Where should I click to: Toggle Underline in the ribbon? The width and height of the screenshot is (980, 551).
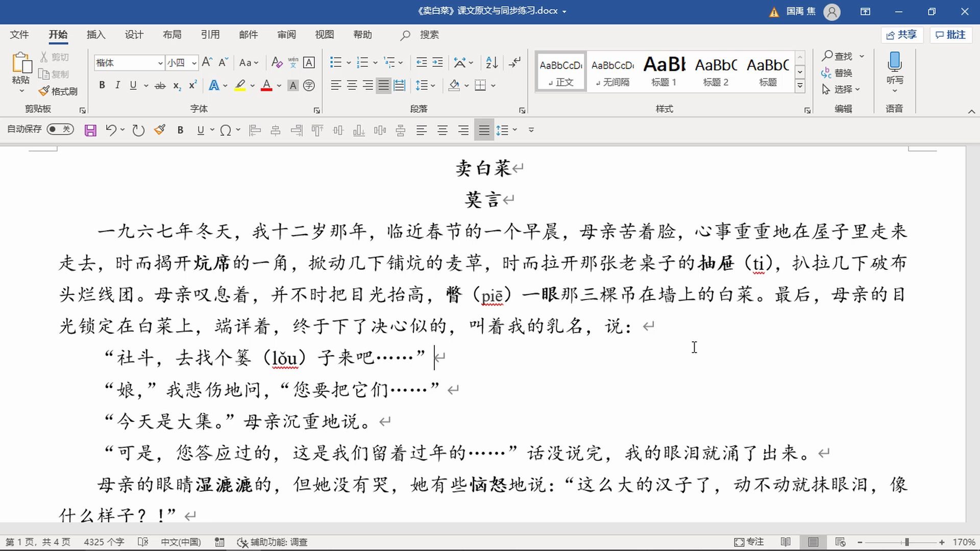(133, 86)
